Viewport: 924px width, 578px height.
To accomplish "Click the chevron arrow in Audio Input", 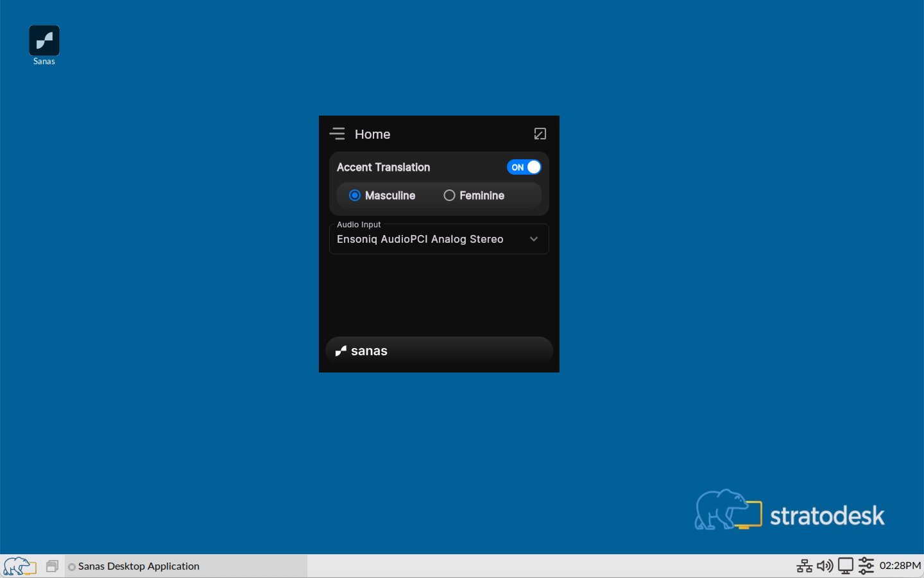I will coord(534,239).
